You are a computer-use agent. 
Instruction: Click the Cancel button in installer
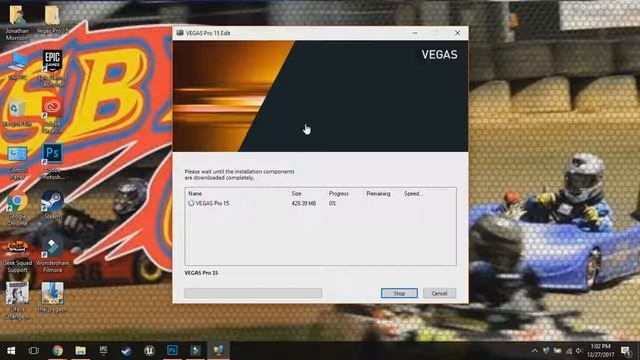tap(439, 293)
